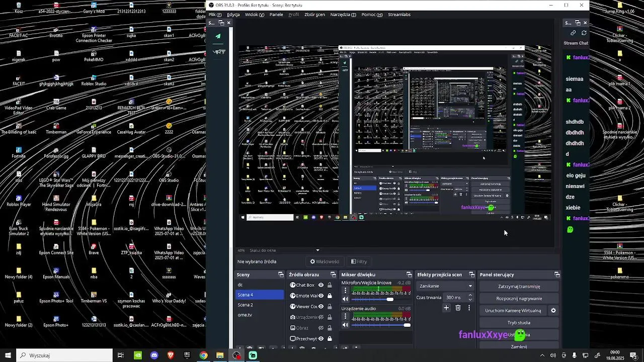
Task: Open the Zbiór scen menu
Action: pos(314,15)
